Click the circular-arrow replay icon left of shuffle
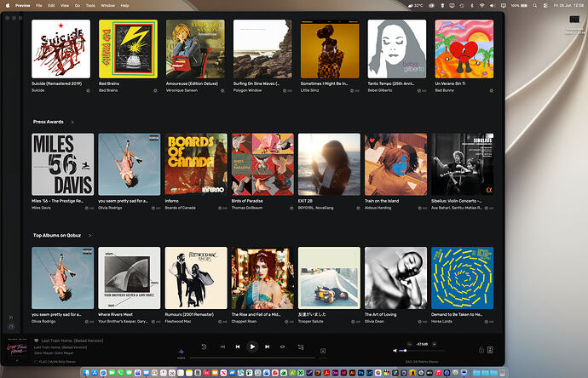 pyautogui.click(x=204, y=346)
